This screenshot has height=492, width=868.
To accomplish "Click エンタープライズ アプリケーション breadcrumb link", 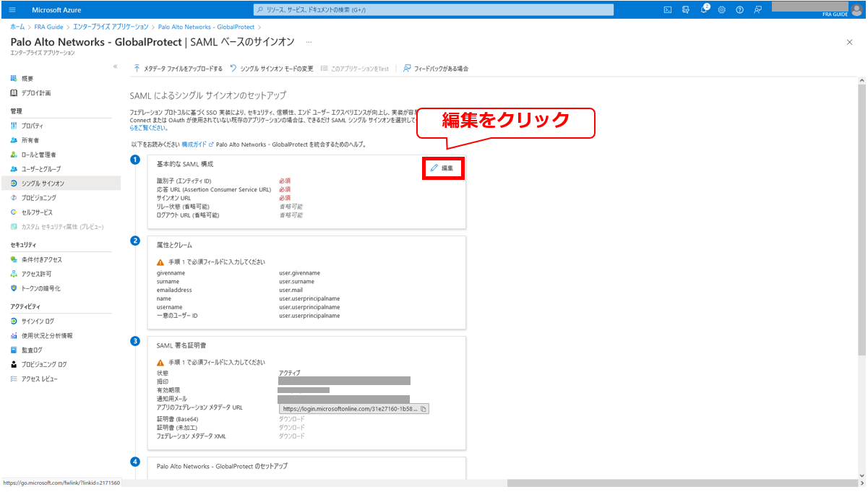I will (x=111, y=27).
